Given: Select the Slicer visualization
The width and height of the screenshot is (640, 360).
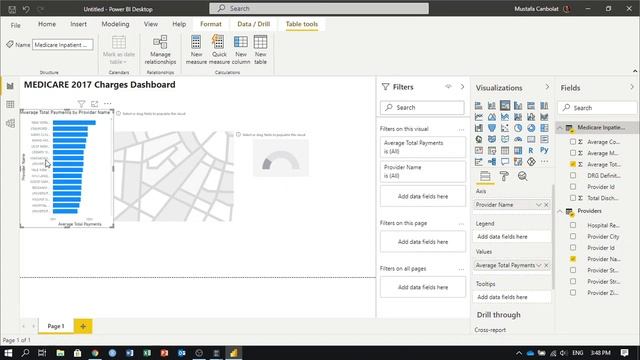Looking at the screenshot, I should [492, 151].
